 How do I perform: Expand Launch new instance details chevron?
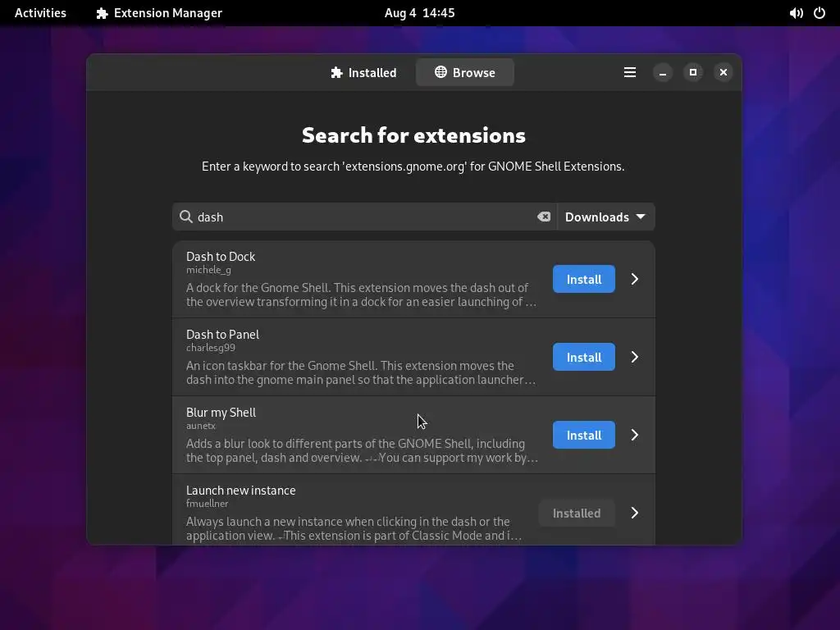tap(635, 513)
